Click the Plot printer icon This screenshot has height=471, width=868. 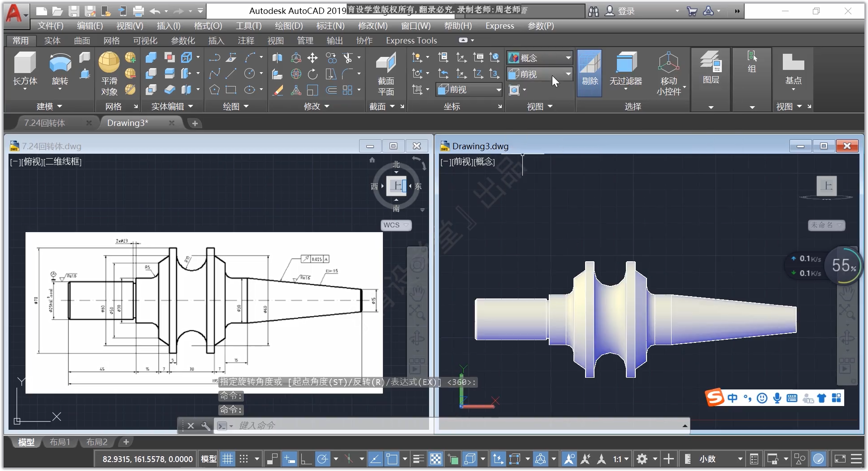[139, 11]
